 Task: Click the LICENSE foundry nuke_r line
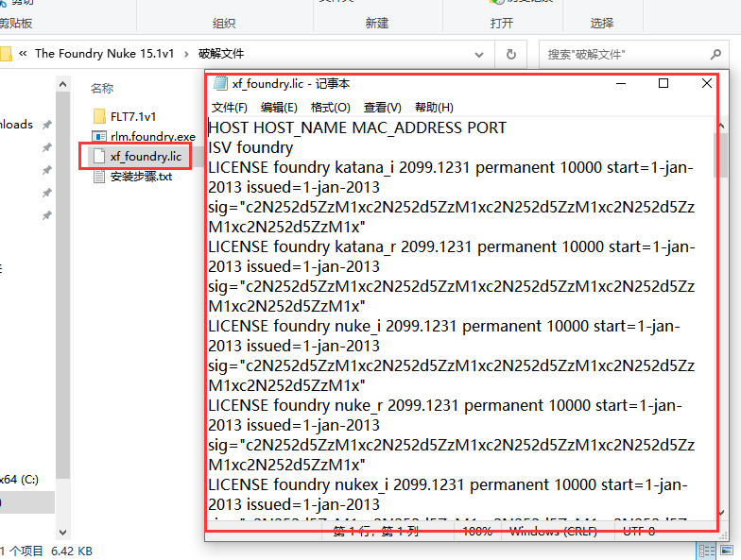[x=445, y=406]
